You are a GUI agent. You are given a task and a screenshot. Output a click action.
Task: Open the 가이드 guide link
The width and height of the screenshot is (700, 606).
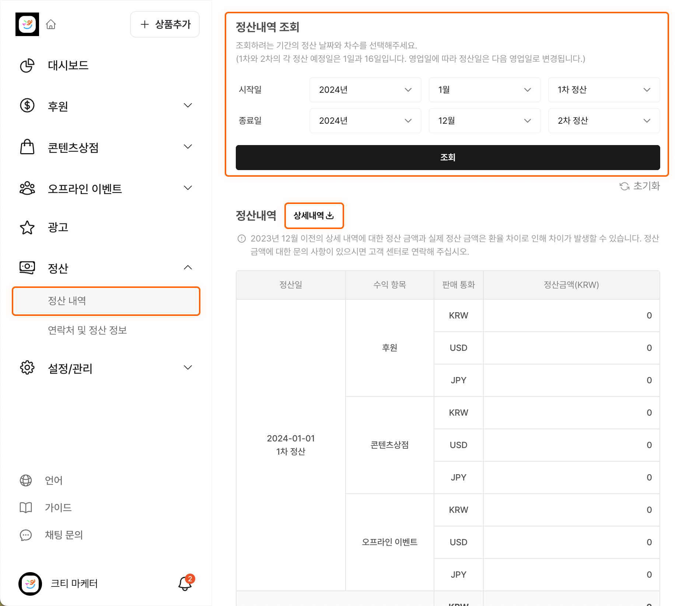[x=58, y=508]
